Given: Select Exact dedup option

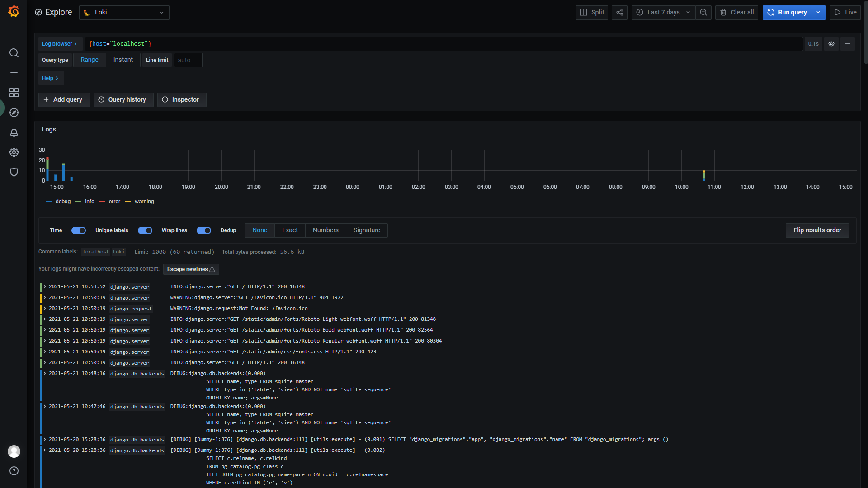Looking at the screenshot, I should (290, 230).
